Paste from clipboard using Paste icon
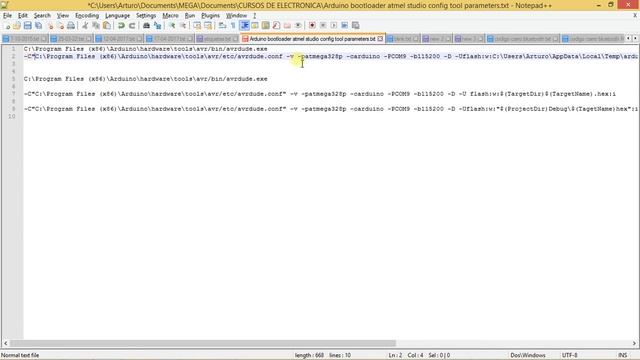 107,26
